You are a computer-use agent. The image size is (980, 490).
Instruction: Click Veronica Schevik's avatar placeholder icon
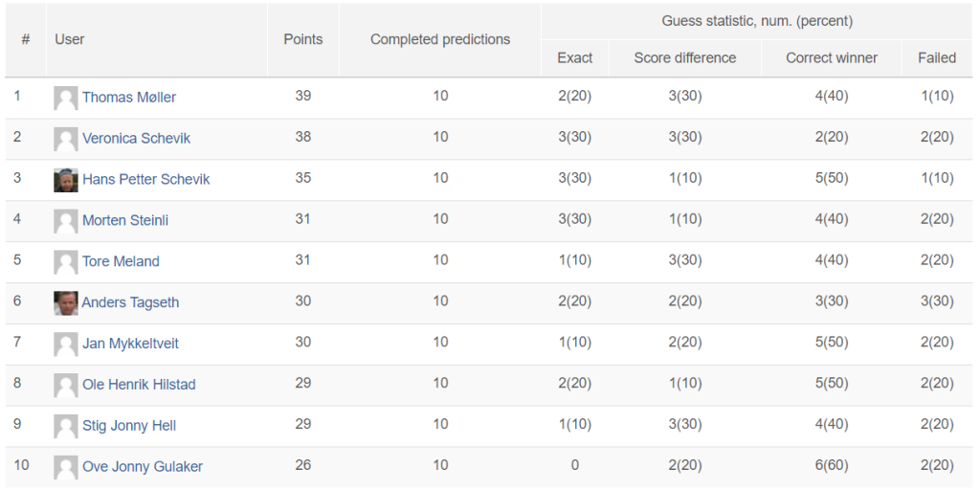pyautogui.click(x=66, y=140)
